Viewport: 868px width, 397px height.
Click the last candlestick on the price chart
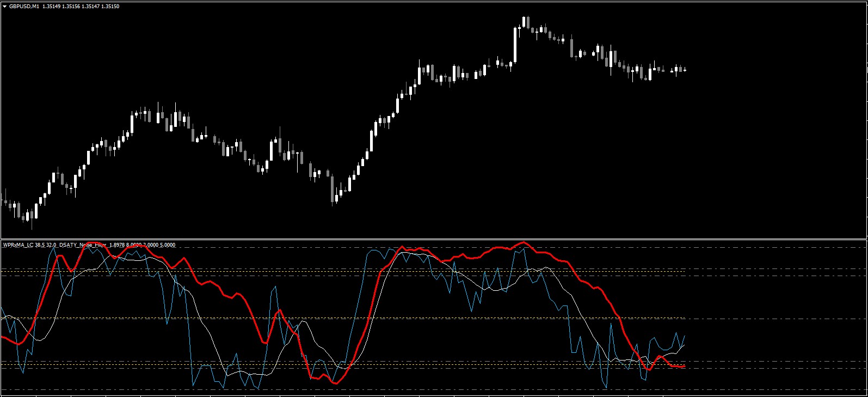pos(685,70)
